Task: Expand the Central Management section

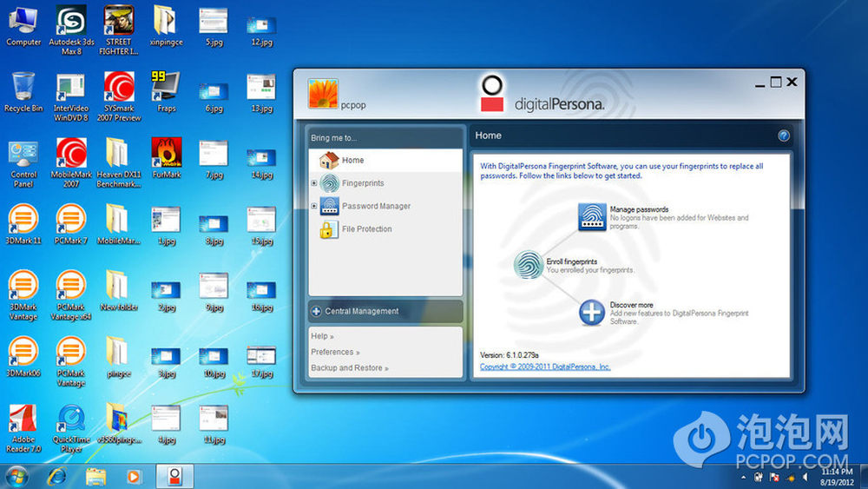Action: click(x=385, y=311)
